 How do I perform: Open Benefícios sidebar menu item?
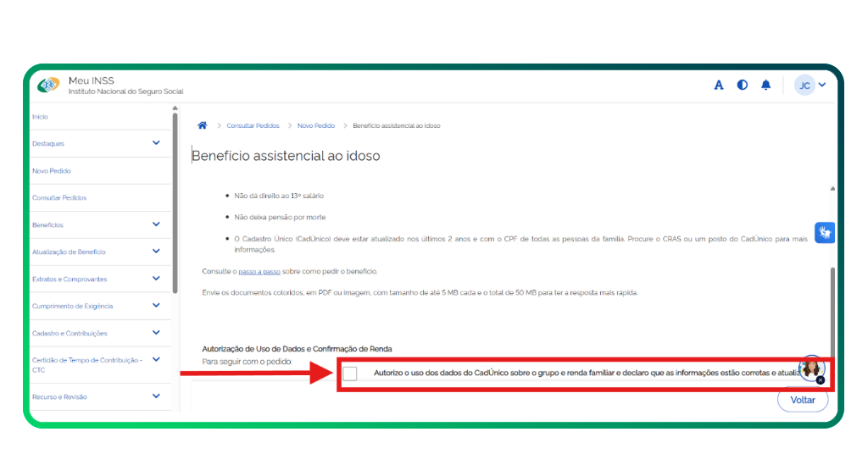point(47,225)
